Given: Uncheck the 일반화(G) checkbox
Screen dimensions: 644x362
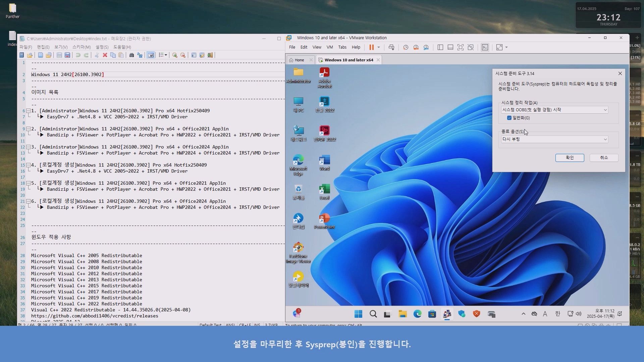Looking at the screenshot, I should pos(509,118).
